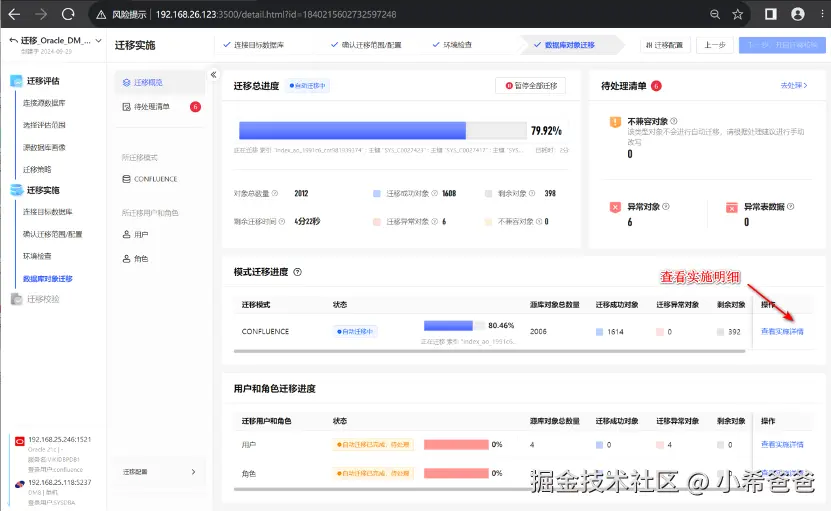Click the 迁移实施 database section icon in sidebar
This screenshot has height=512, width=832.
coord(16,190)
